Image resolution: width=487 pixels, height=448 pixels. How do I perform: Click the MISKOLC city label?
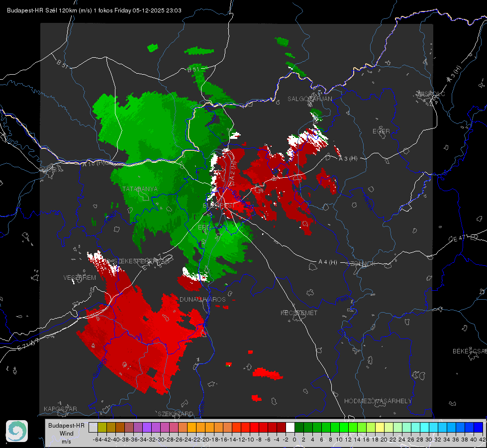coord(431,94)
